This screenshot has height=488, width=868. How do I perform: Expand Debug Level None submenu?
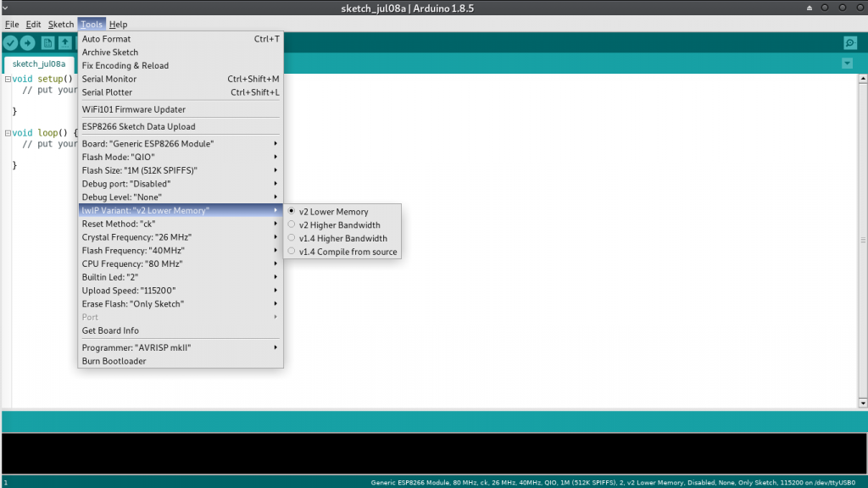coord(181,197)
